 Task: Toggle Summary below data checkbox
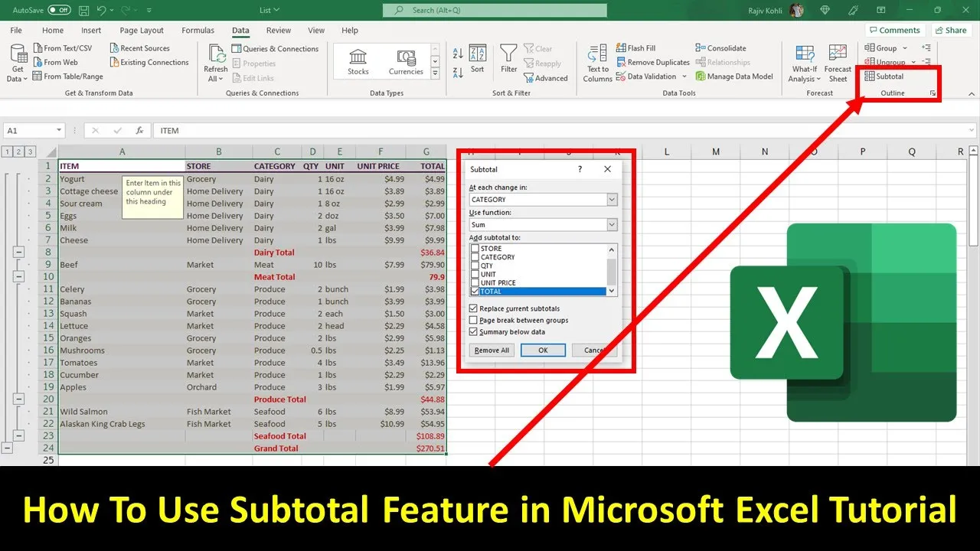pos(473,332)
